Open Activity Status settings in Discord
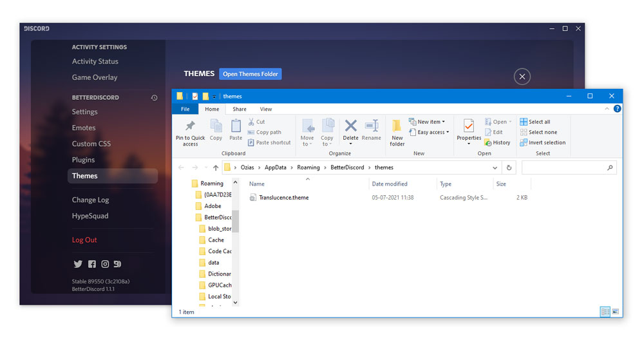 tap(95, 61)
